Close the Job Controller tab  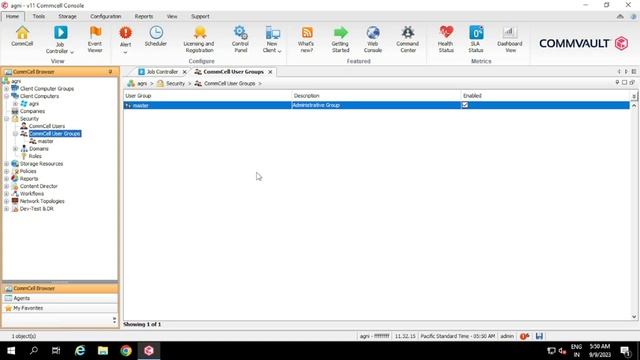[x=184, y=72]
